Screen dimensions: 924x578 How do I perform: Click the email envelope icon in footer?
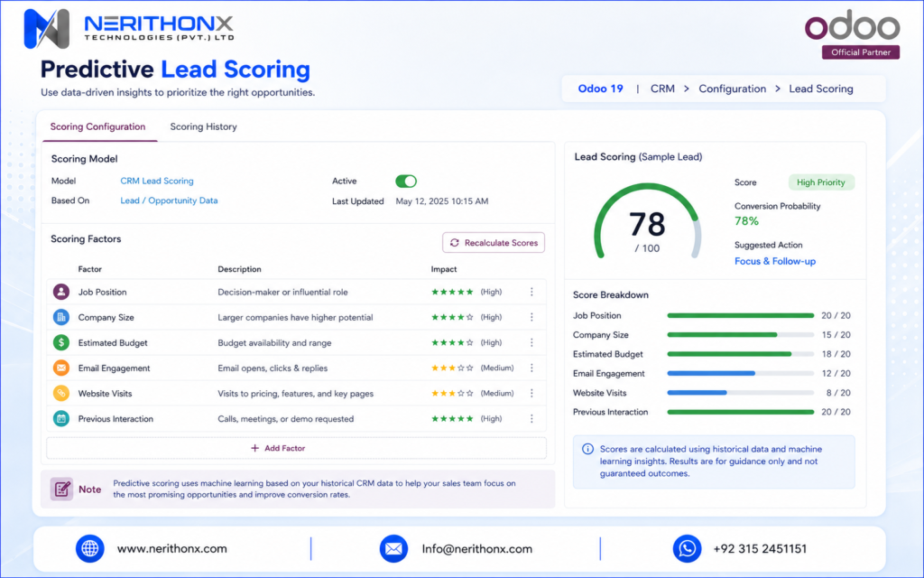point(393,548)
